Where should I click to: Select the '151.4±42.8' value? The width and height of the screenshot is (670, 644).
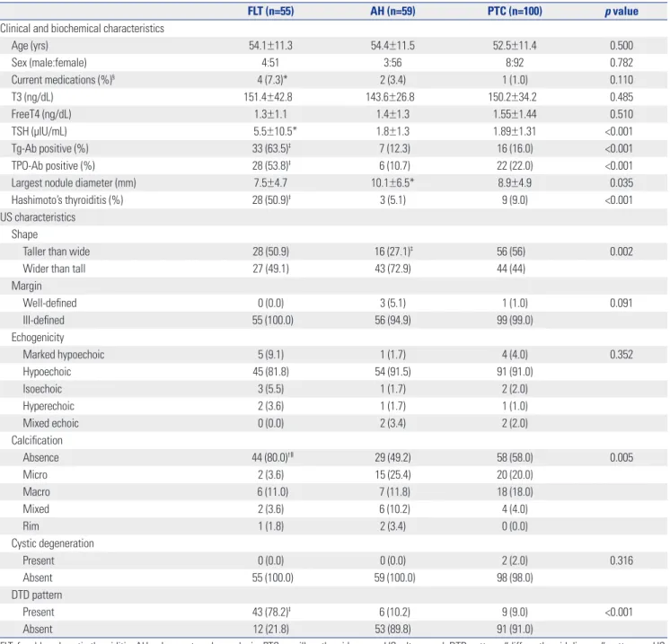coord(268,97)
